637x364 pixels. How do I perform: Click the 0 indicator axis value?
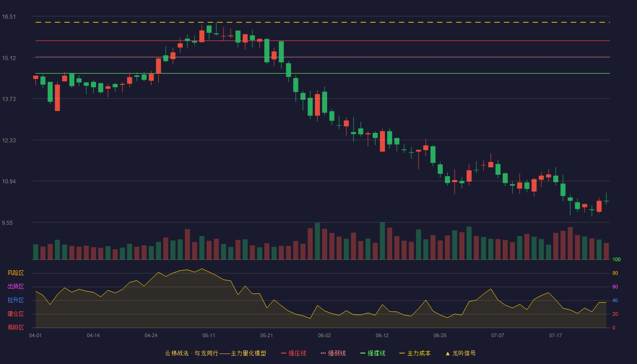(x=614, y=328)
